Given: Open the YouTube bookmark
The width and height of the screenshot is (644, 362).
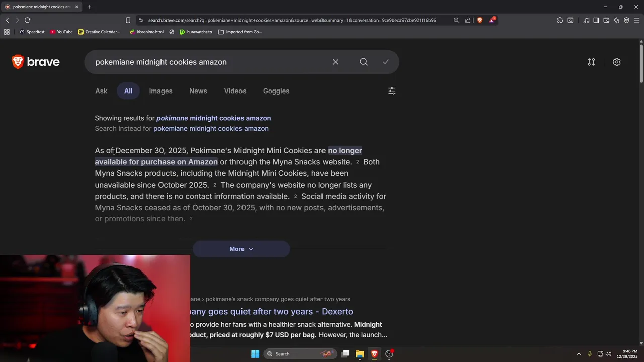Looking at the screenshot, I should point(61,32).
